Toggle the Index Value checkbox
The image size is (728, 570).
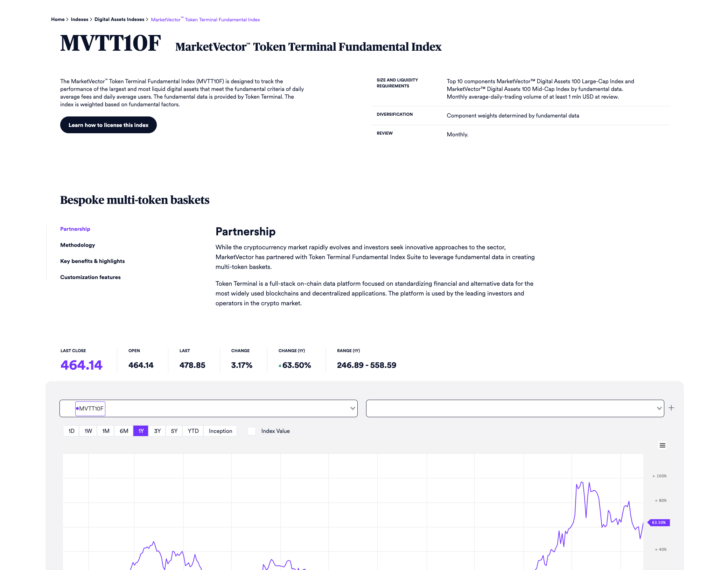coord(251,431)
